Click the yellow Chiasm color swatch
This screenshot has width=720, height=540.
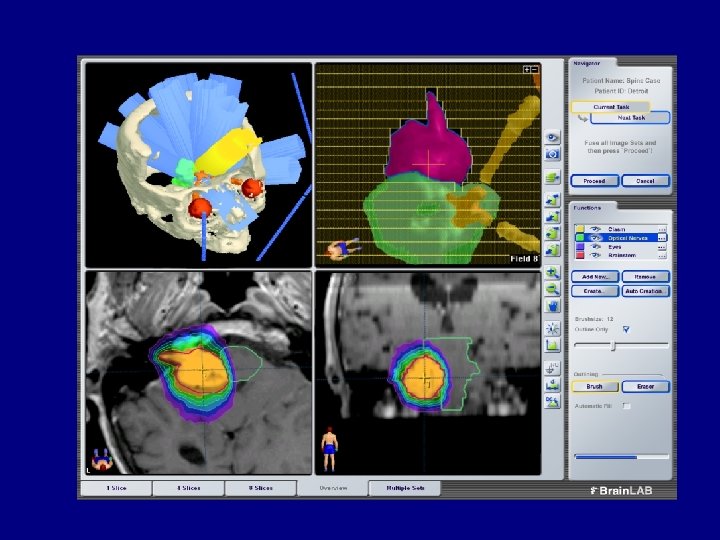[x=580, y=229]
